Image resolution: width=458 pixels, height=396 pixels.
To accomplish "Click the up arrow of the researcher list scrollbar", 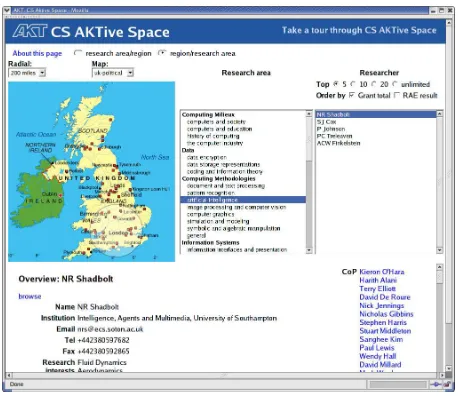I will [440, 114].
